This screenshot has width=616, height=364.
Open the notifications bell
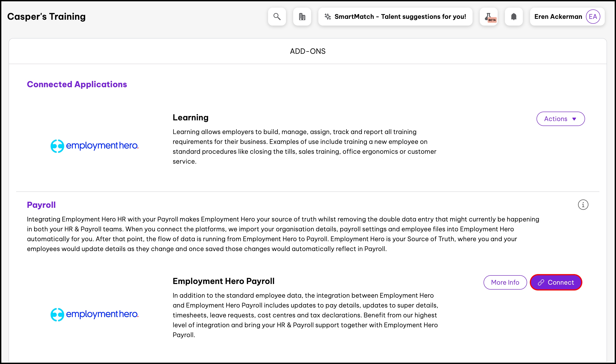(x=514, y=17)
